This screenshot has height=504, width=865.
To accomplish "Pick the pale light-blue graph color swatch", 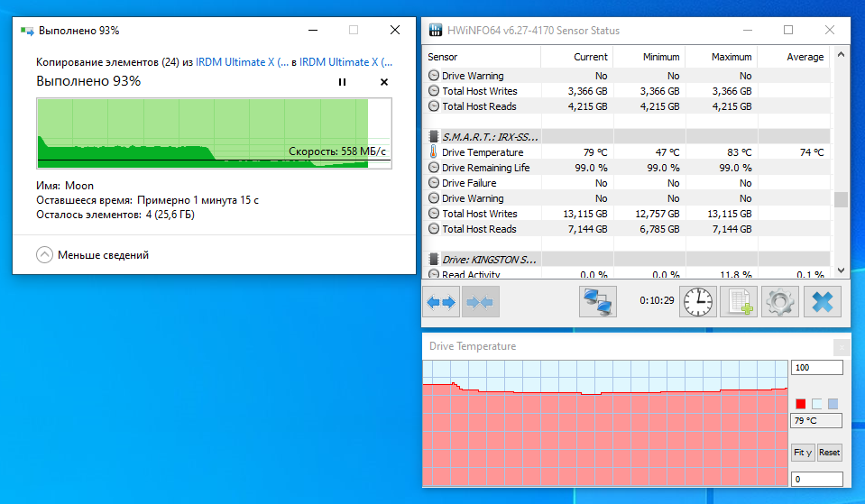I will 817,404.
